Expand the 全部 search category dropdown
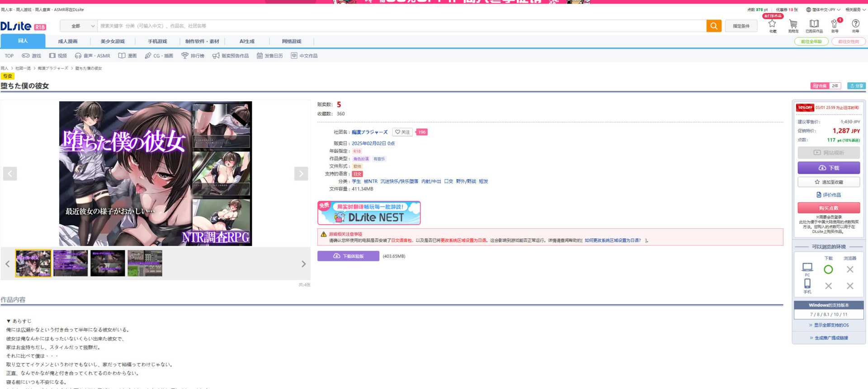This screenshot has width=868, height=389. pyautogui.click(x=78, y=26)
